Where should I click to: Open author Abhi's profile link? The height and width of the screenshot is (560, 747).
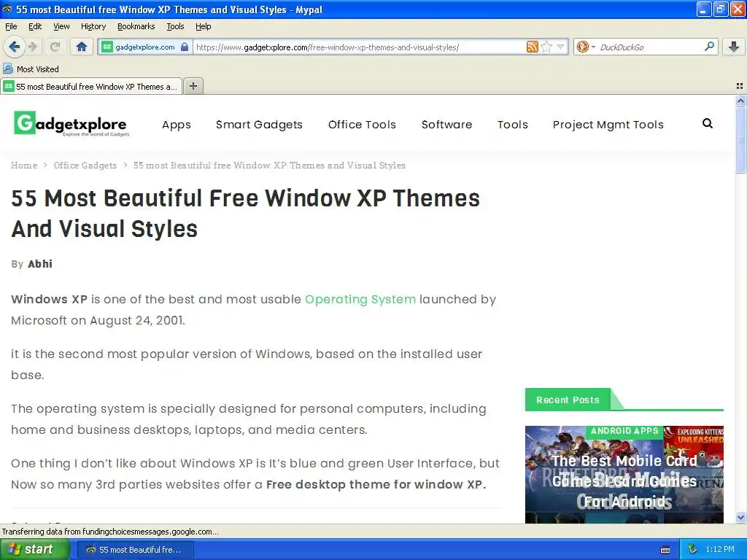coord(40,264)
